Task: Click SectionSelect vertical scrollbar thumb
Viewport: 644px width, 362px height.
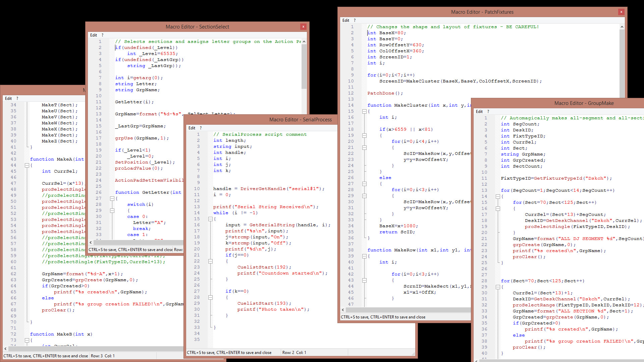Action: point(304,67)
